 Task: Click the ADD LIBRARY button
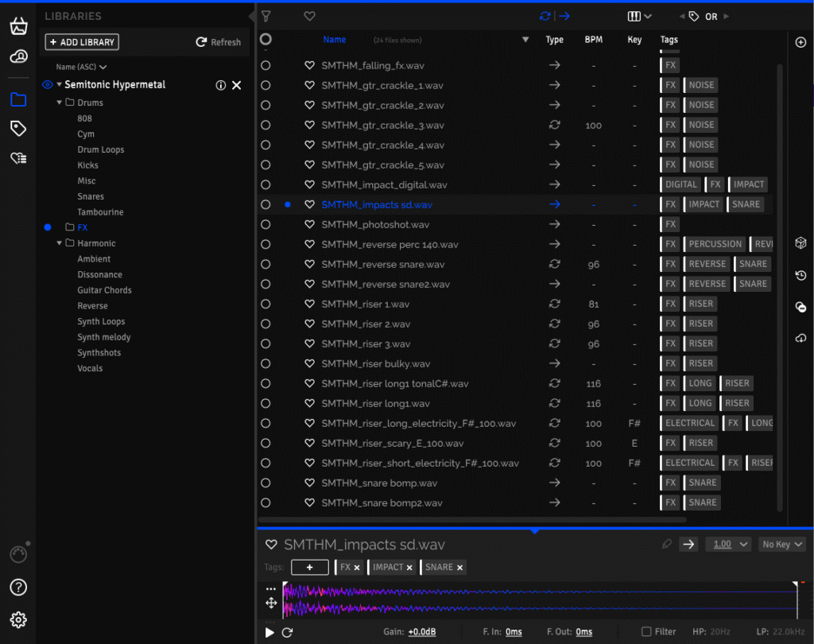[x=82, y=42]
